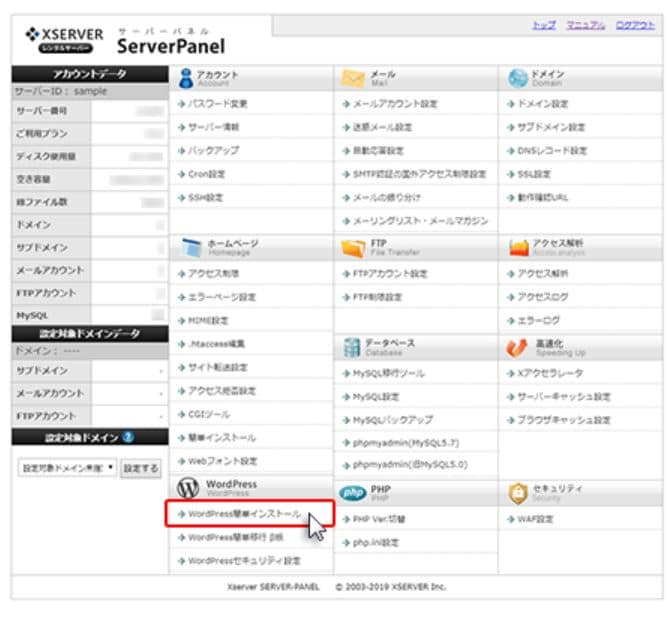Click the FTP folder icon
Screen dimensions: 670x617
[x=352, y=248]
